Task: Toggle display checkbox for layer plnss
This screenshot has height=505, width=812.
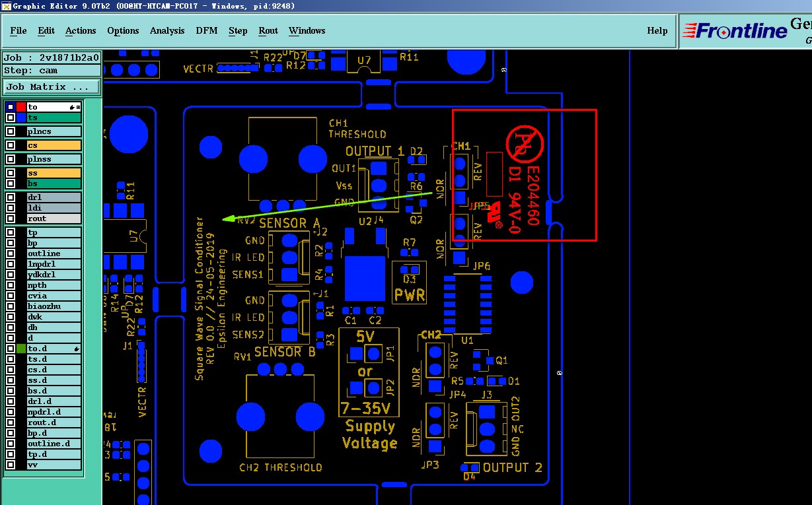Action: click(11, 159)
